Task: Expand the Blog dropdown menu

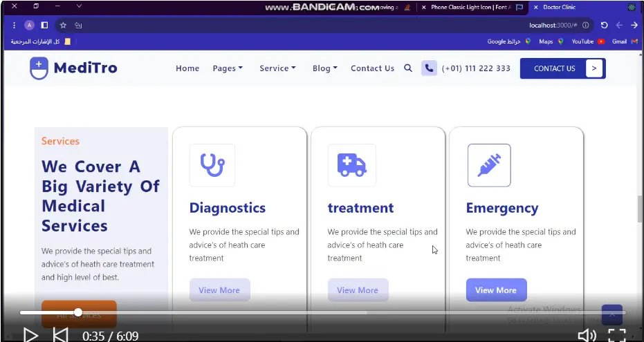Action: click(x=325, y=68)
